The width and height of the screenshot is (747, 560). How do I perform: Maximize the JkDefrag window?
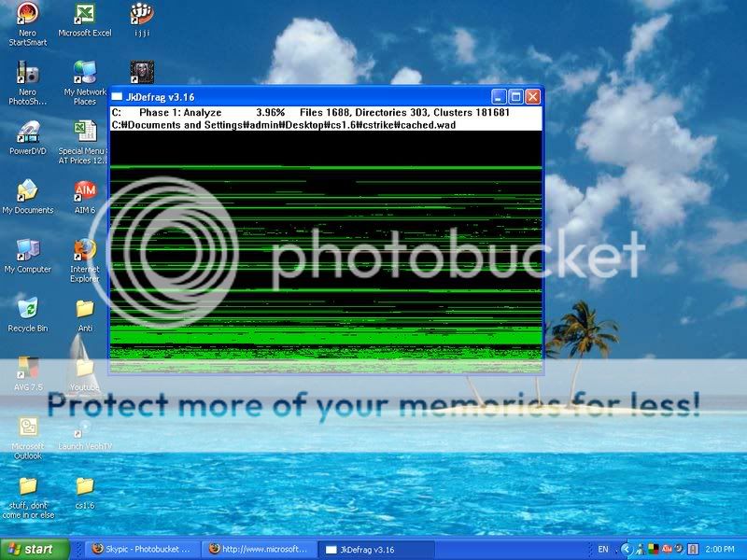pos(515,97)
